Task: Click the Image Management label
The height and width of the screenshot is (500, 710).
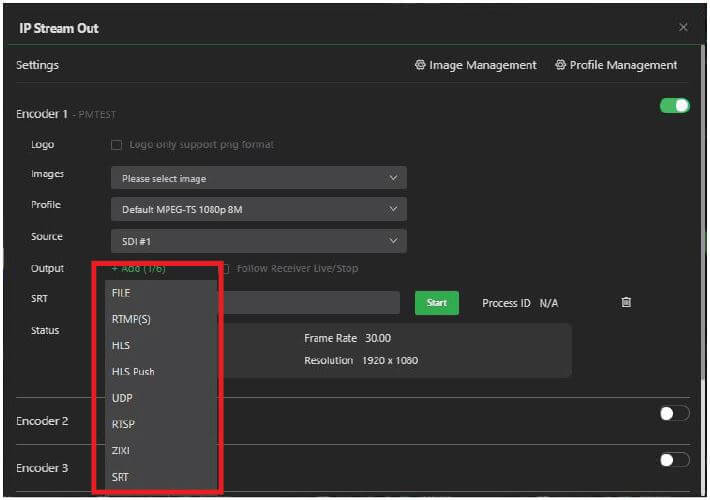Action: (x=483, y=65)
